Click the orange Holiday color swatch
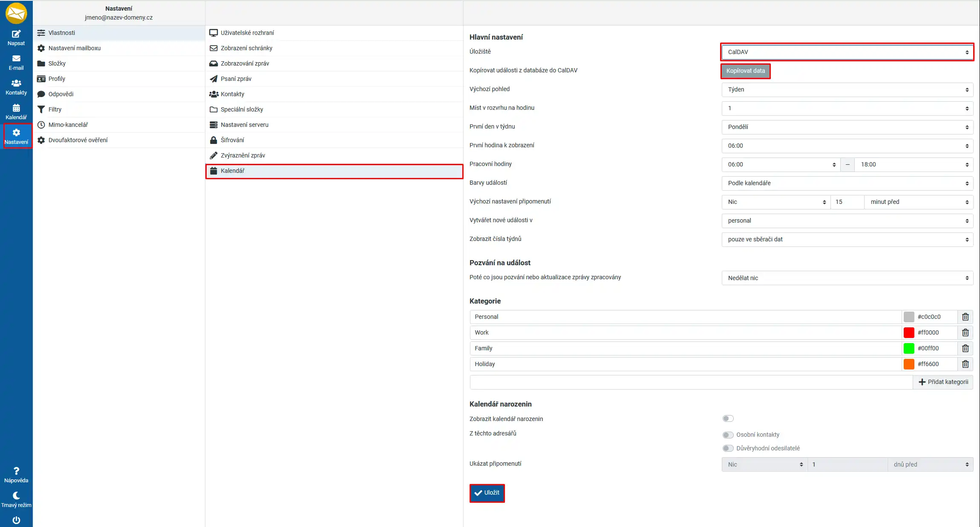This screenshot has height=527, width=980. 908,364
